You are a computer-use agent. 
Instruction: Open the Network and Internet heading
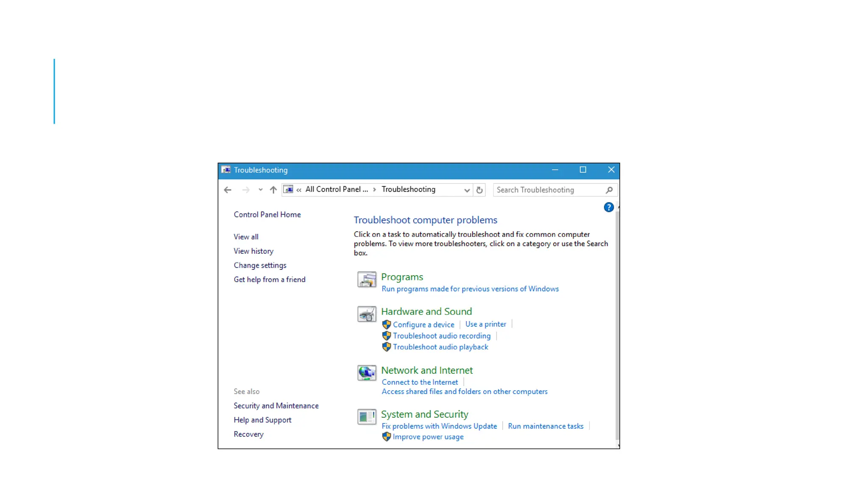(427, 370)
